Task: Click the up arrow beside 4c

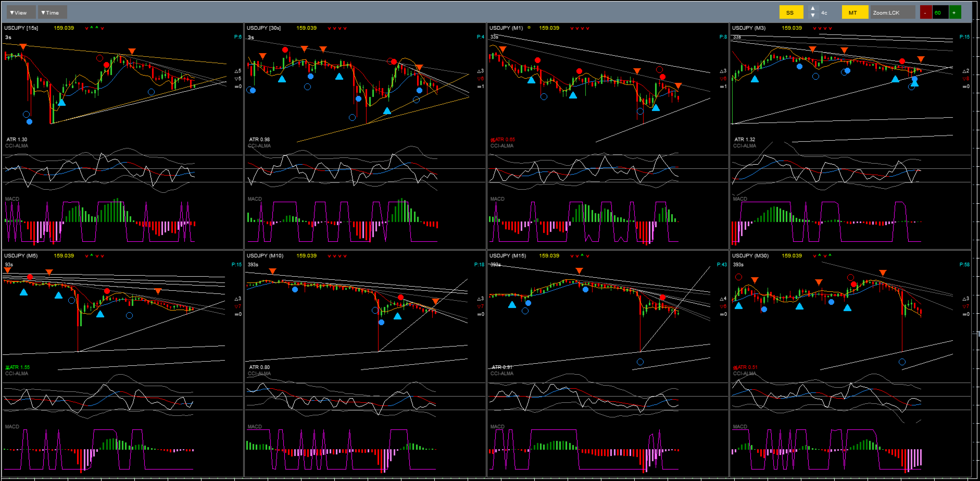Action: pos(813,9)
